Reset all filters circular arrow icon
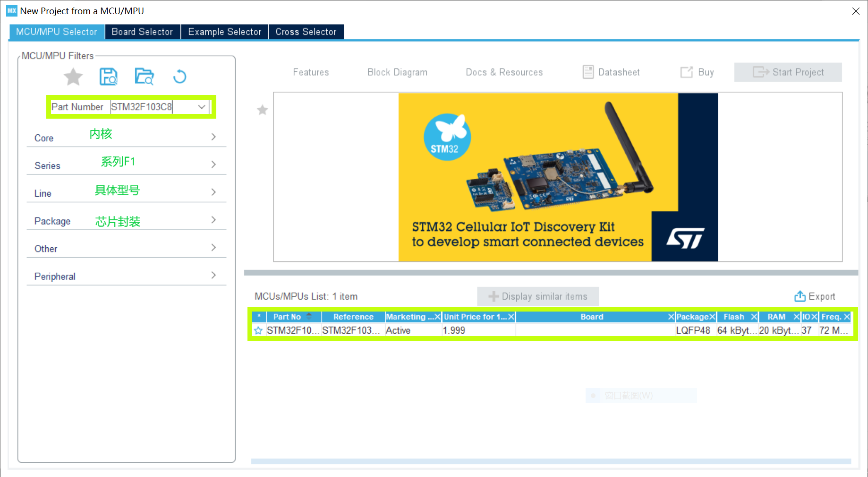This screenshot has height=477, width=868. (179, 77)
